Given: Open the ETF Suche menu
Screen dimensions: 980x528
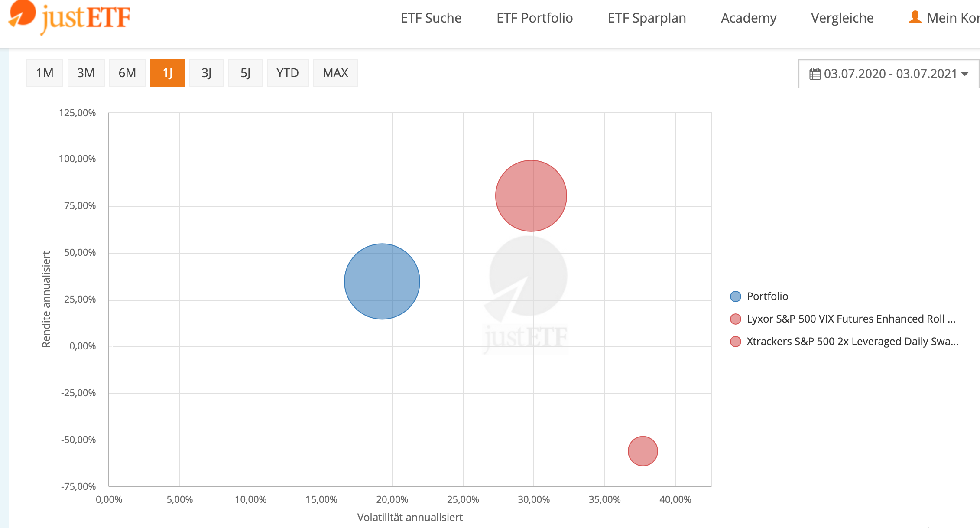Looking at the screenshot, I should 431,18.
